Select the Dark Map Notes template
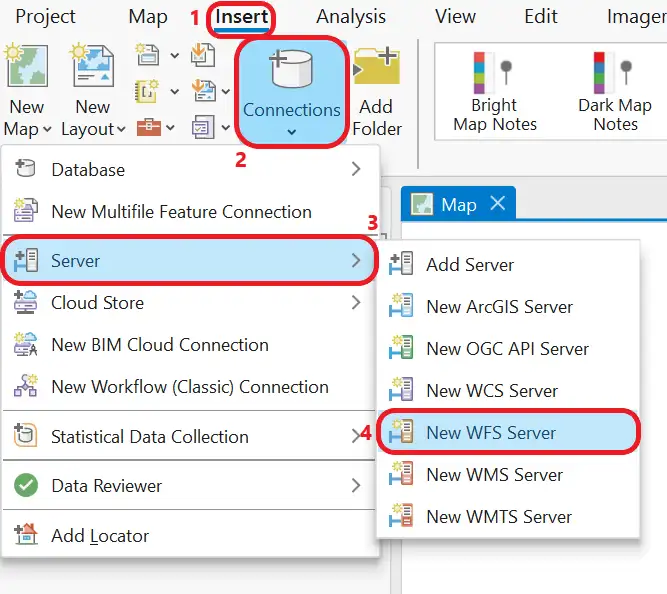The width and height of the screenshot is (667, 594). (x=614, y=91)
